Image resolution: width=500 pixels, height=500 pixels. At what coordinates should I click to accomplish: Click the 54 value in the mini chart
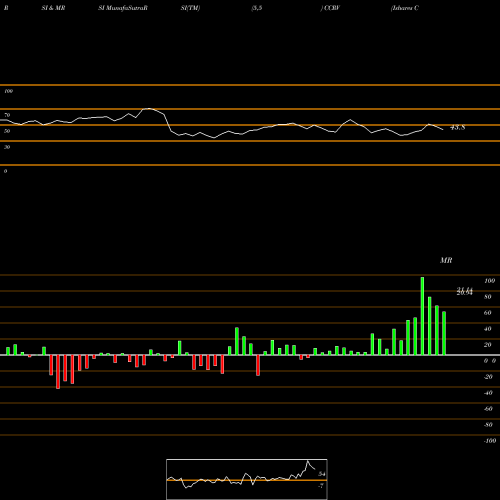coord(322,474)
